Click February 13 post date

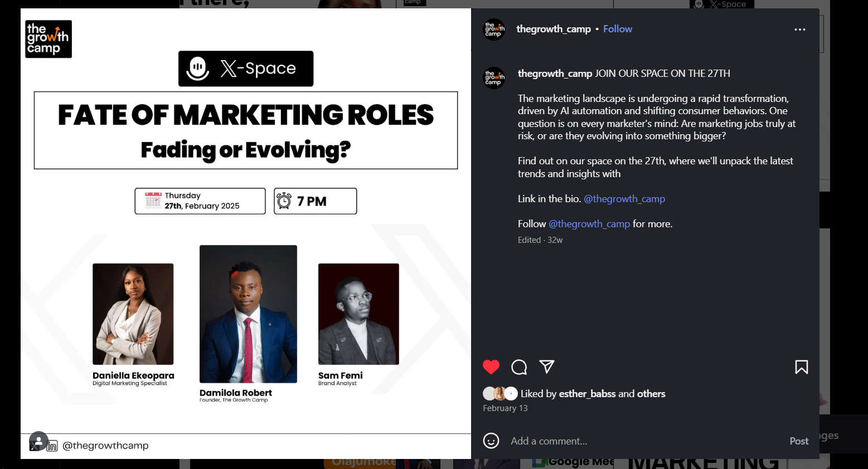(505, 408)
